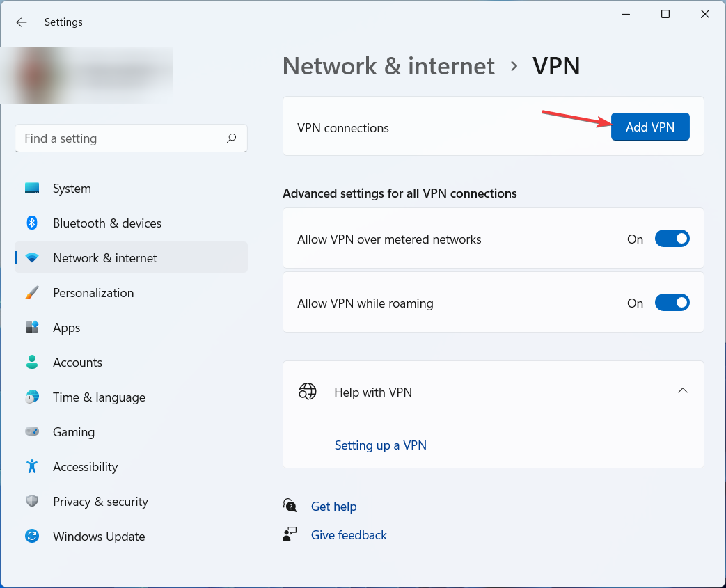The width and height of the screenshot is (726, 588).
Task: Click the Get help link
Action: [333, 507]
